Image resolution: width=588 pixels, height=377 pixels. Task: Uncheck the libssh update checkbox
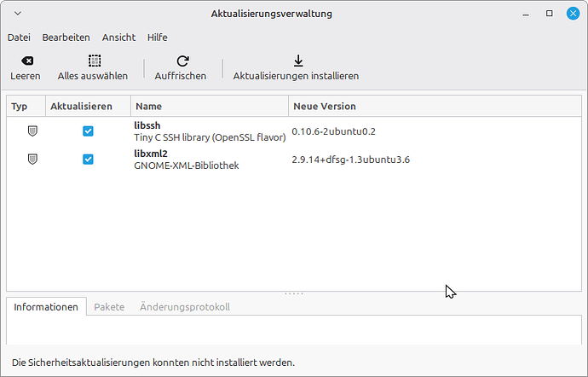tap(88, 131)
